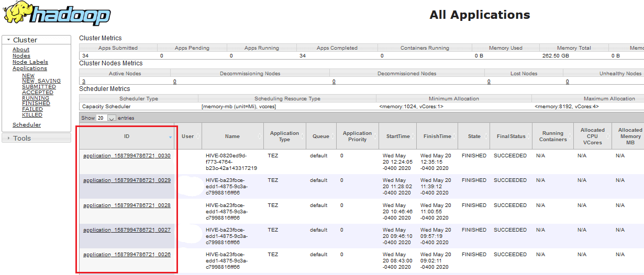
Task: Sort table by User column
Action: click(x=188, y=136)
